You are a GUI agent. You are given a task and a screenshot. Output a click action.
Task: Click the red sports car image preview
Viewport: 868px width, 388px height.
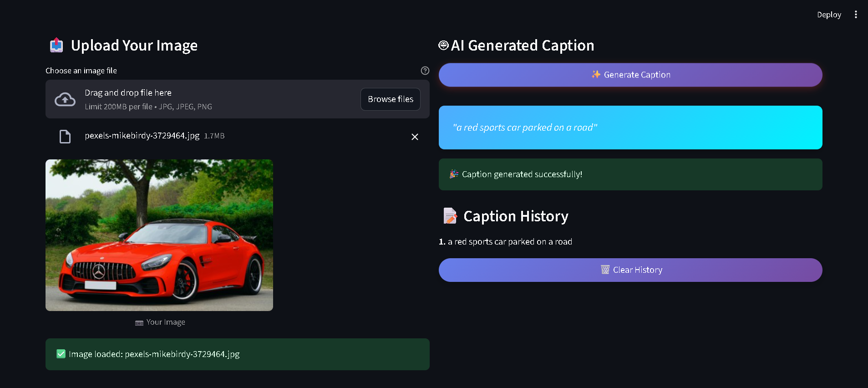coord(159,235)
